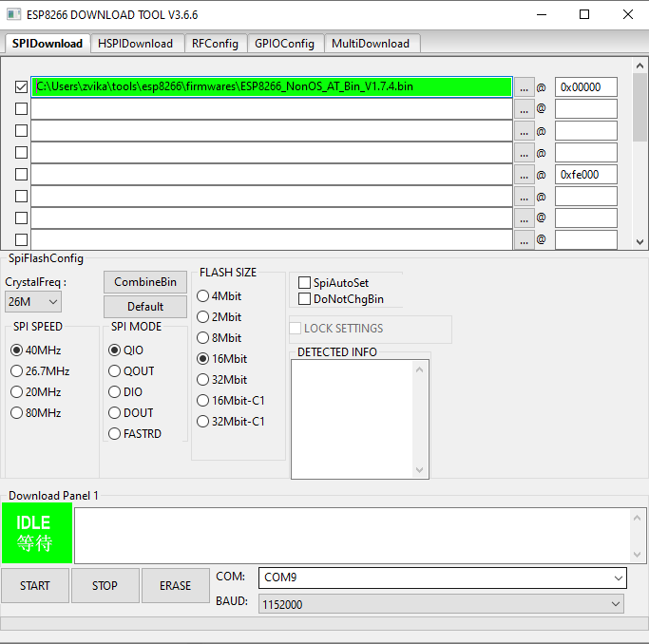Click the ERASE button

[x=175, y=586]
